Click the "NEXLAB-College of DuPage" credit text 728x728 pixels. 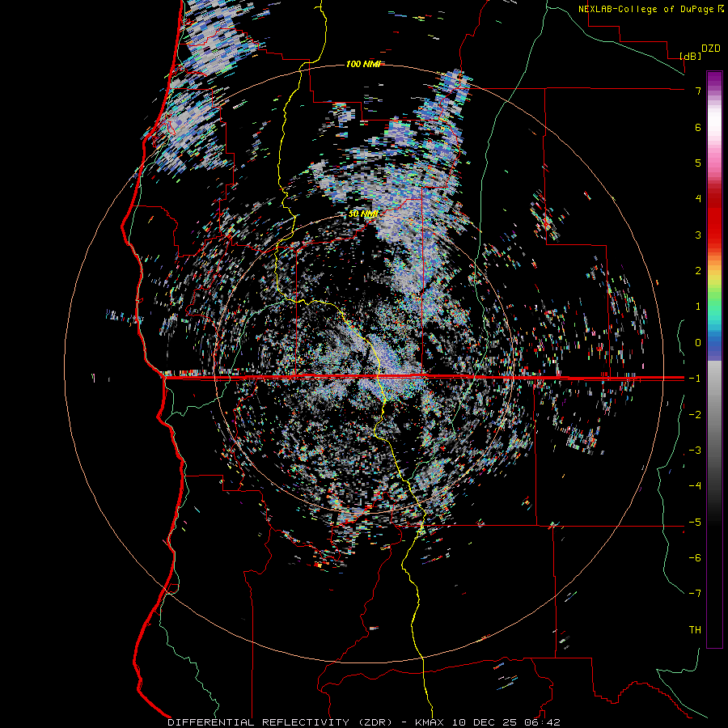(x=645, y=9)
